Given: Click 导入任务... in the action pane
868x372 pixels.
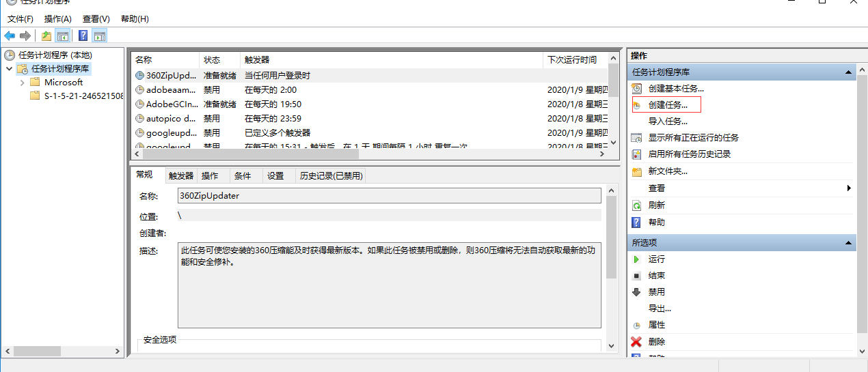Looking at the screenshot, I should [668, 121].
